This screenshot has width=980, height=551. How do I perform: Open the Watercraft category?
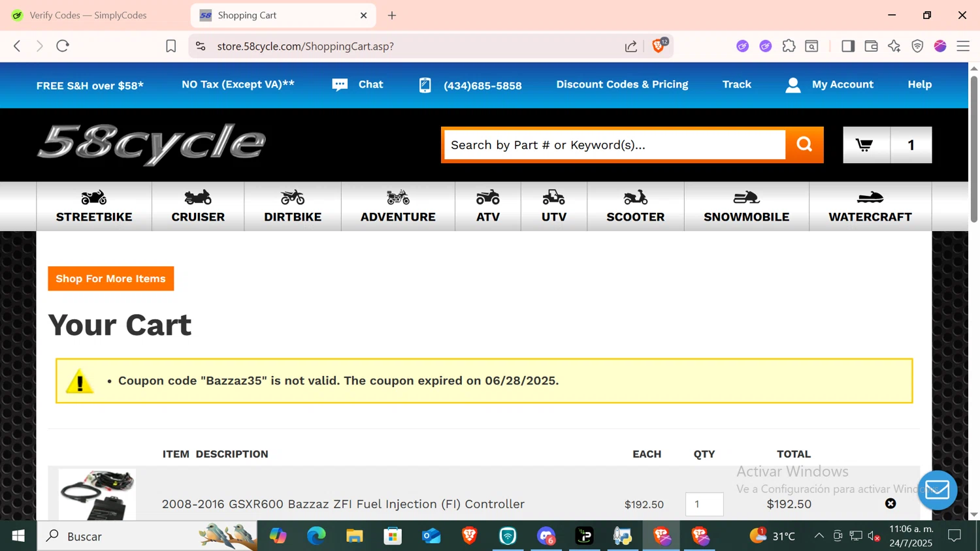[870, 206]
